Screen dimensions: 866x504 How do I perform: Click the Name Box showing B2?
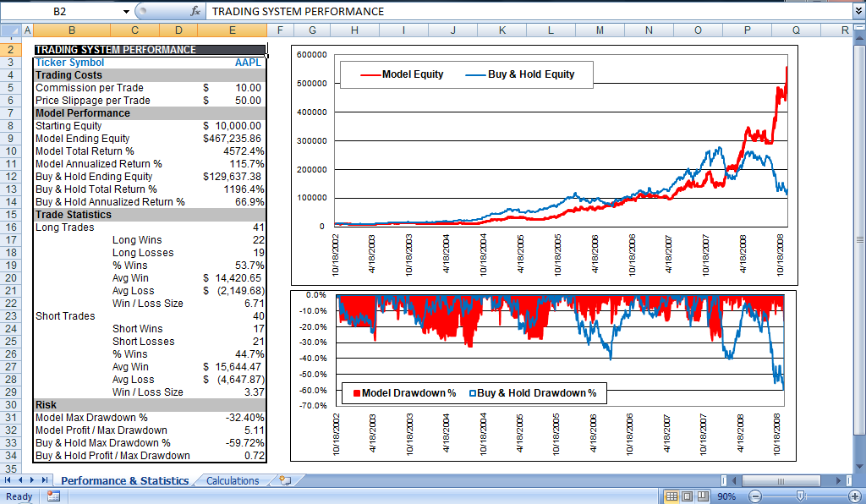click(x=60, y=11)
